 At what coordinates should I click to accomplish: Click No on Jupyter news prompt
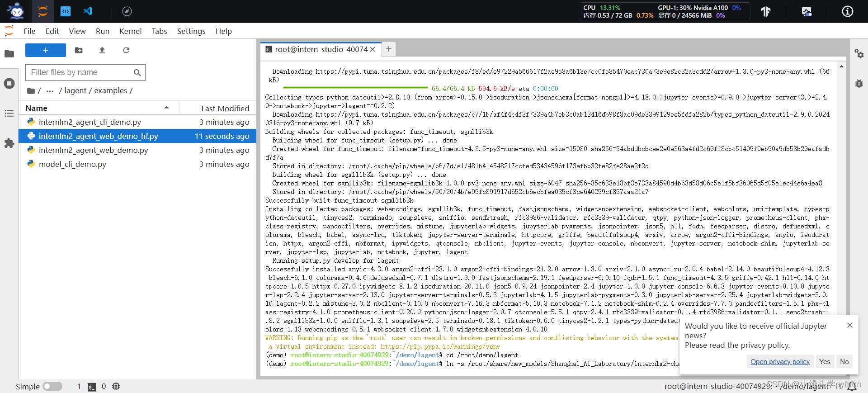[844, 361]
